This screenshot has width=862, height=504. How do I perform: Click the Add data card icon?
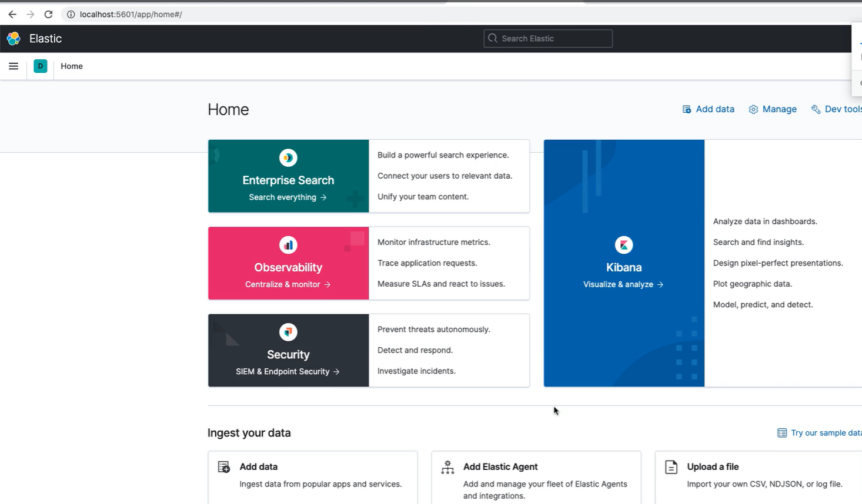click(x=224, y=467)
